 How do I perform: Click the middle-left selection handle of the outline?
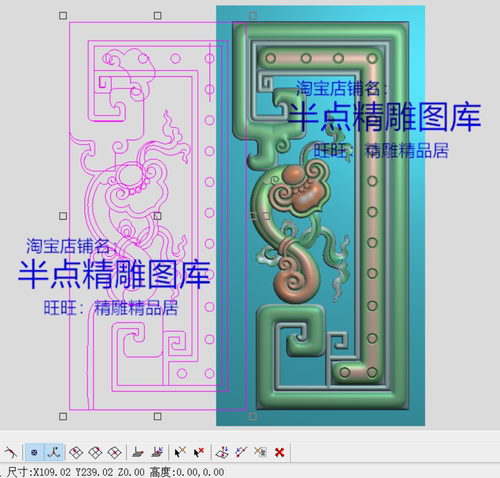[63, 216]
